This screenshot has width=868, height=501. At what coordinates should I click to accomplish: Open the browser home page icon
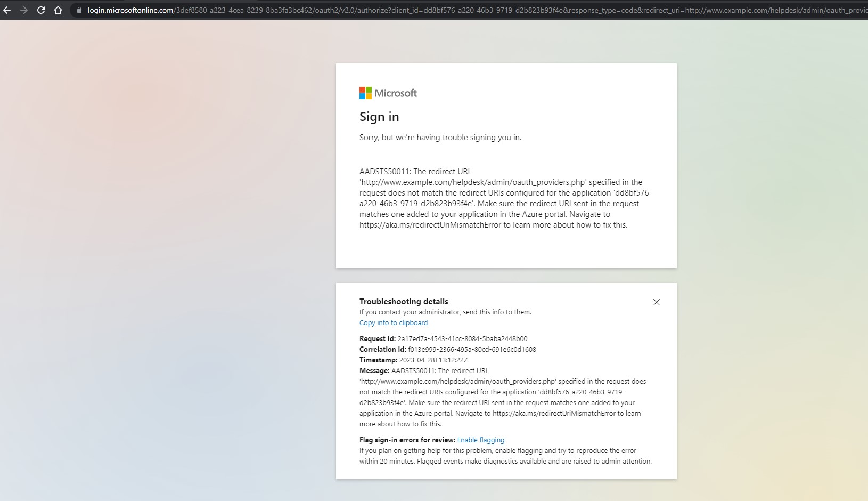(58, 10)
